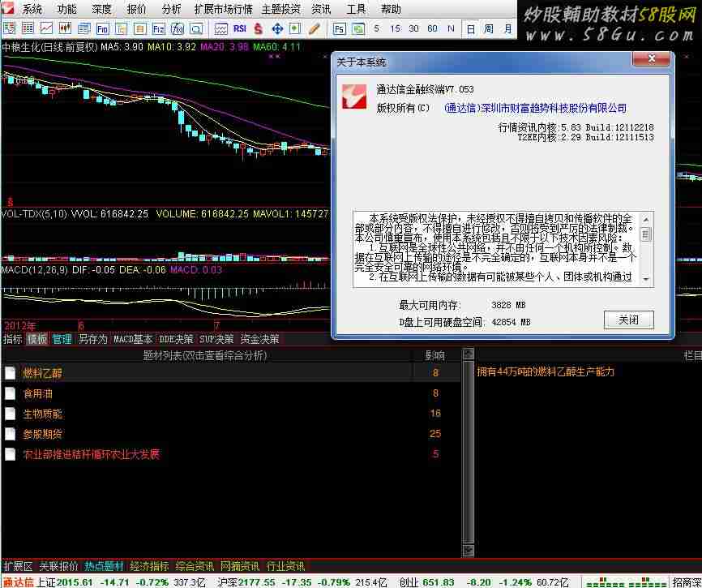Click the yellow document icon next to Fin
702x588 pixels.
tap(122, 28)
